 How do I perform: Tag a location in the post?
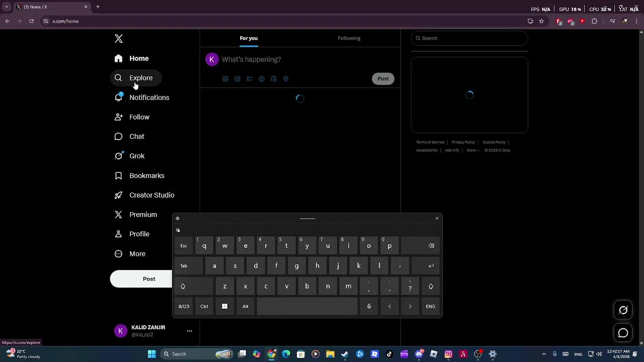[x=286, y=79]
